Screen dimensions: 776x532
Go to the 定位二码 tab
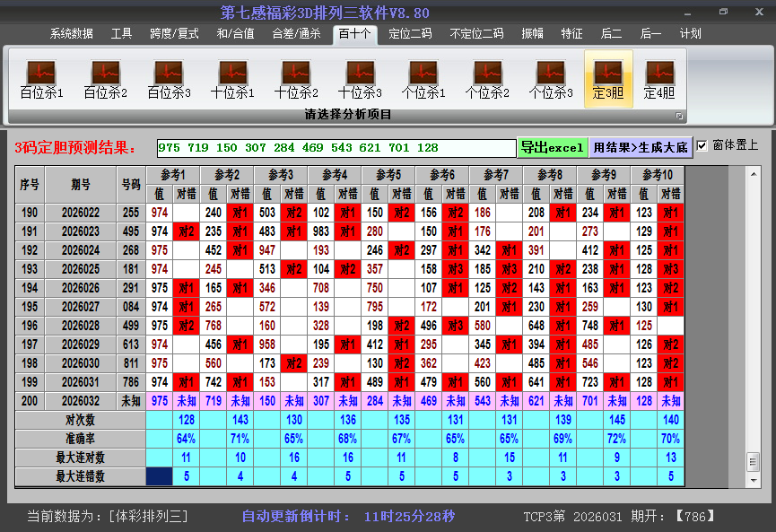(410, 34)
